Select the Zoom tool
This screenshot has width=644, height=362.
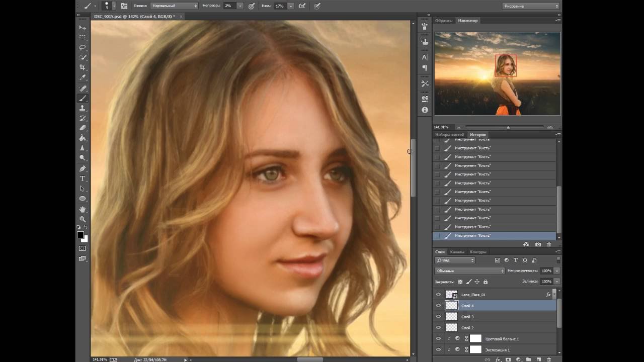[x=83, y=219]
